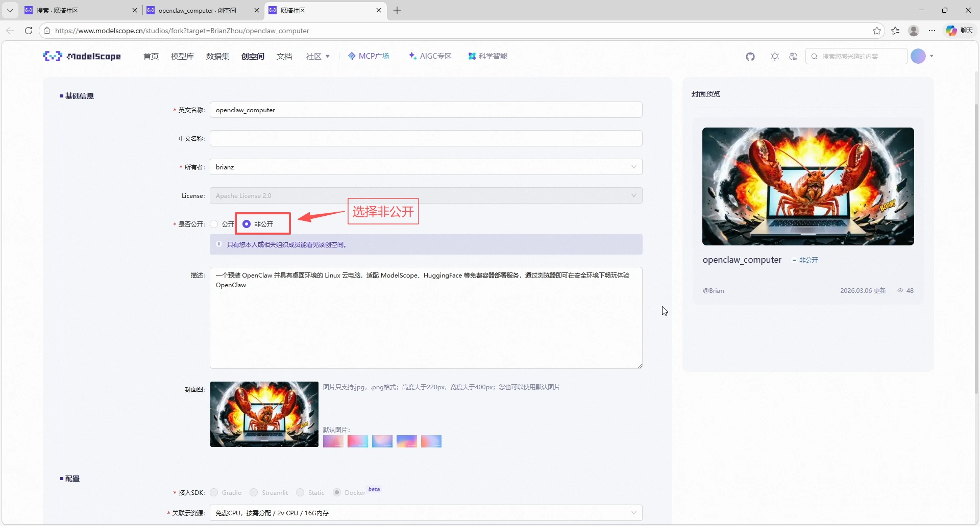Click the uploaded lobster cover thumbnail under 封面图

tap(264, 414)
